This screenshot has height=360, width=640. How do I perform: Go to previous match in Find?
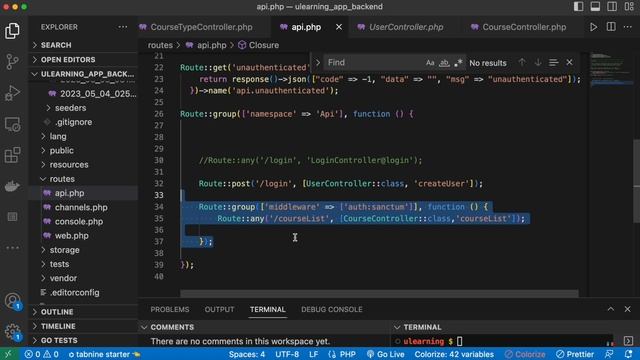point(522,62)
